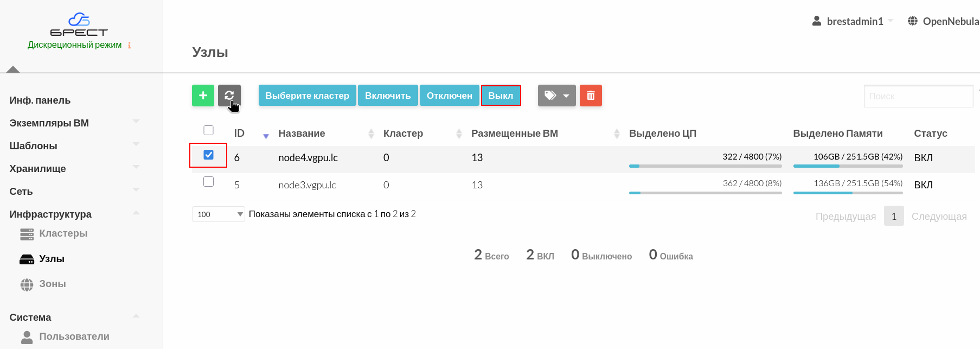Click the node4 Выделено ЦП usage bar
This screenshot has height=349, width=980.
tap(705, 166)
